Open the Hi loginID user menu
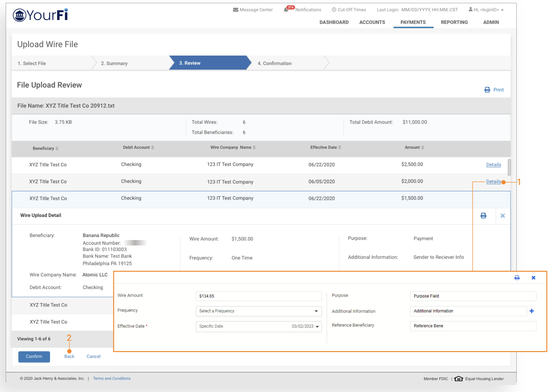This screenshot has height=392, width=551. [x=486, y=10]
